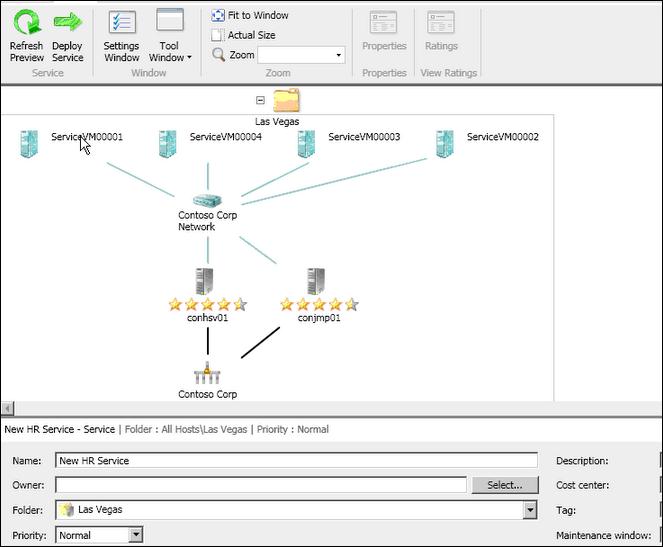The image size is (663, 547).
Task: Click the Folder : All Hosts\Las Vegas text
Action: [186, 429]
